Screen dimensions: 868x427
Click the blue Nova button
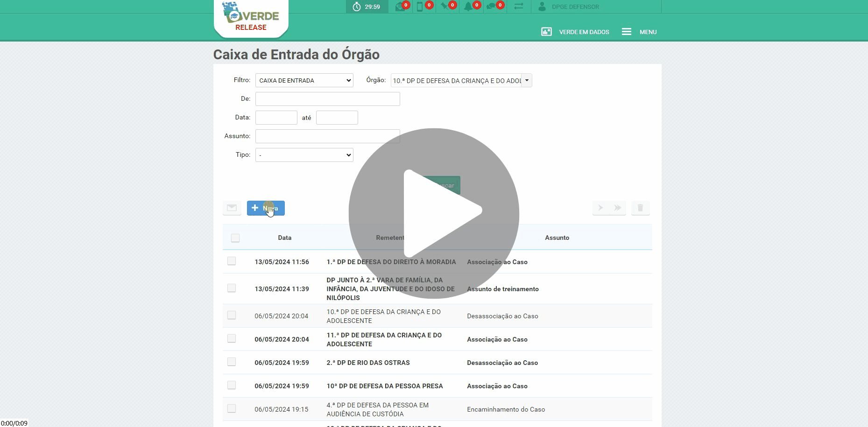point(266,208)
